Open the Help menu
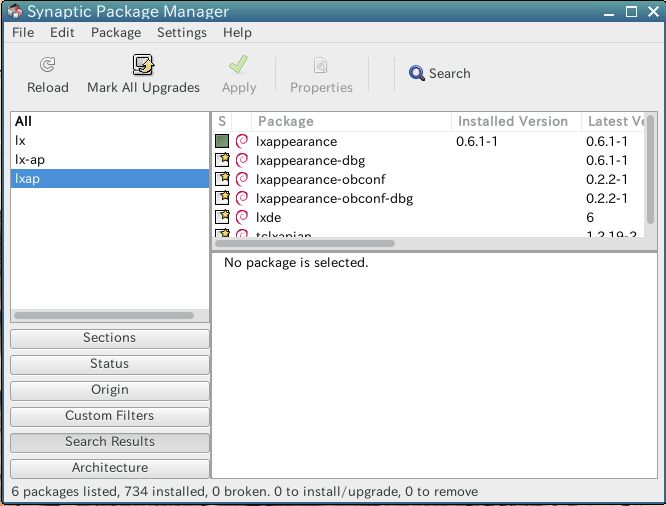The height and width of the screenshot is (506, 666). [x=237, y=33]
